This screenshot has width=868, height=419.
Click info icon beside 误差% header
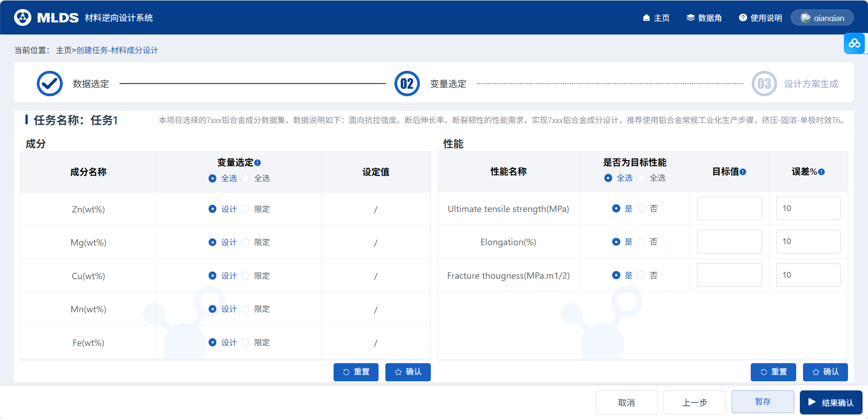[x=821, y=172]
